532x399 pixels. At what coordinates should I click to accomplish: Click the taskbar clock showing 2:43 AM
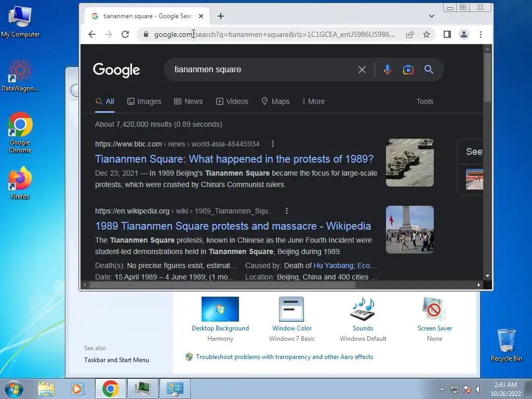[x=506, y=389]
